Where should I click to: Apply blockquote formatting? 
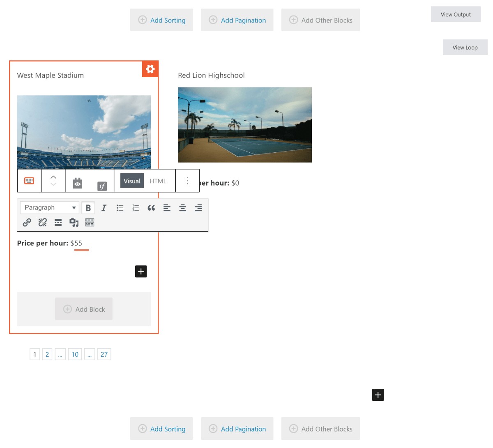click(x=151, y=208)
